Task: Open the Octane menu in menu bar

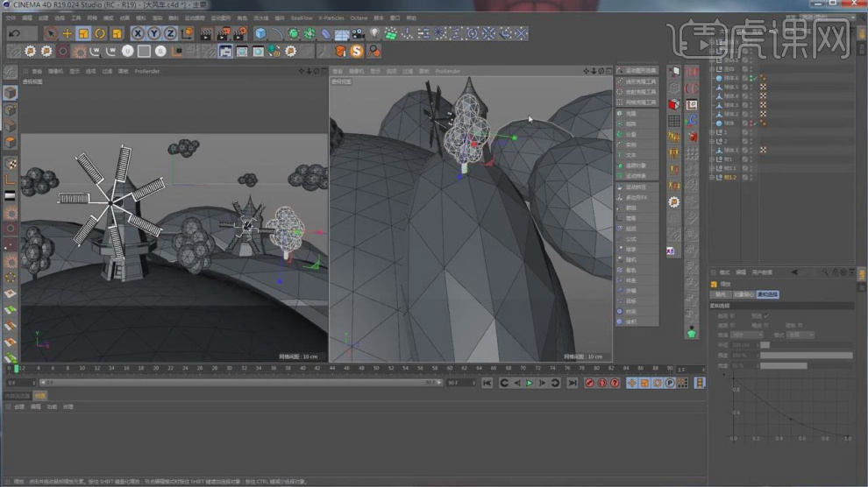Action: (359, 18)
